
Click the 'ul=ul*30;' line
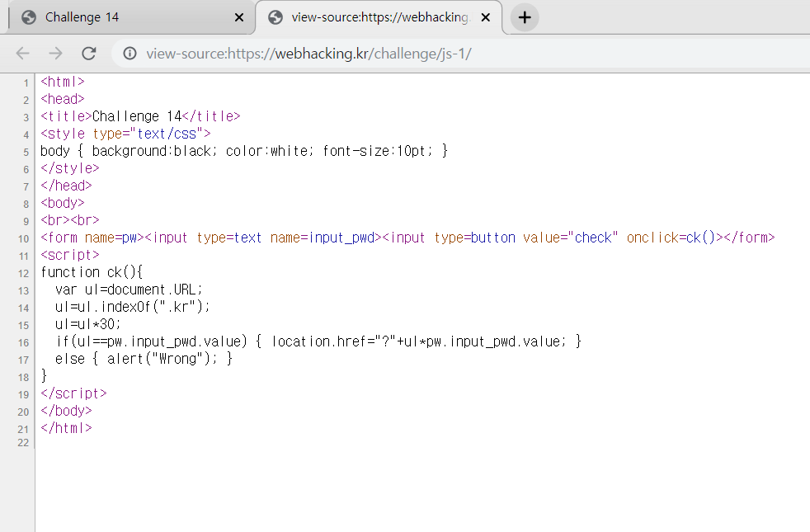87,324
